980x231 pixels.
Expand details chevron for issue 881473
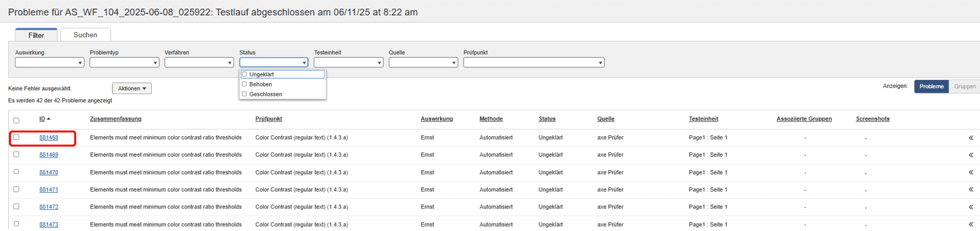click(x=971, y=224)
